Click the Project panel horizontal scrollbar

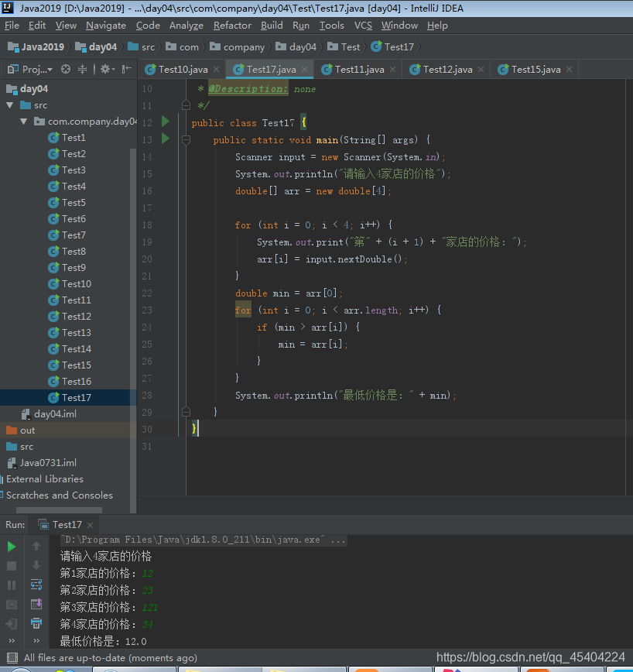[59, 510]
